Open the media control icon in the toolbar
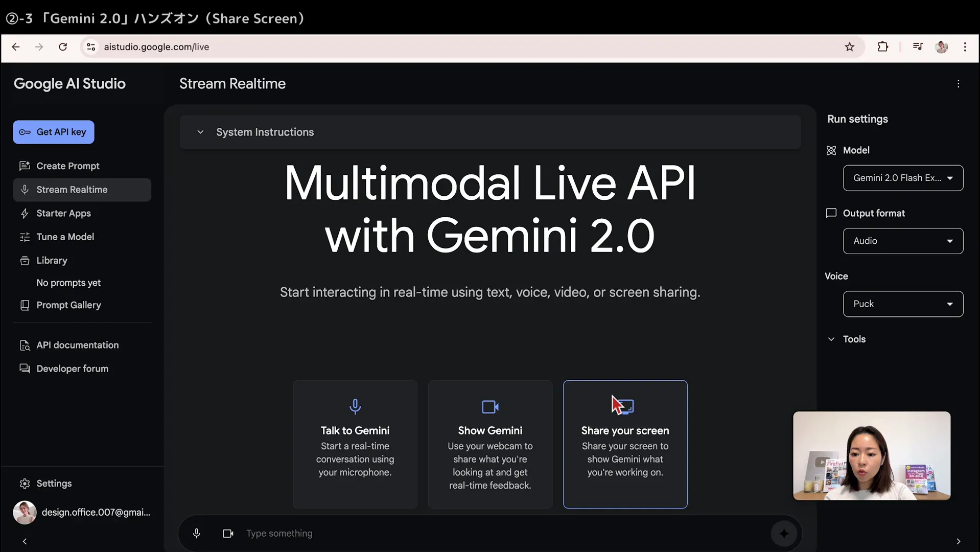 point(918,47)
